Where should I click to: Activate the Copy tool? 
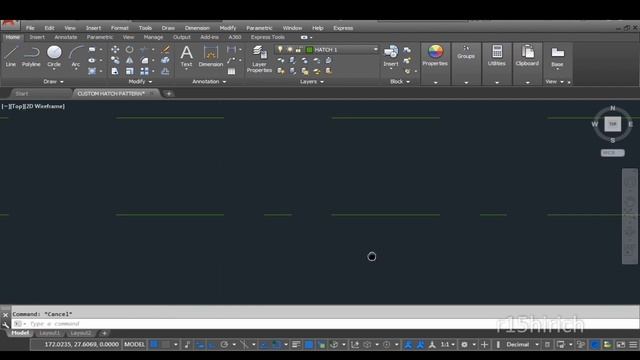pyautogui.click(x=115, y=60)
